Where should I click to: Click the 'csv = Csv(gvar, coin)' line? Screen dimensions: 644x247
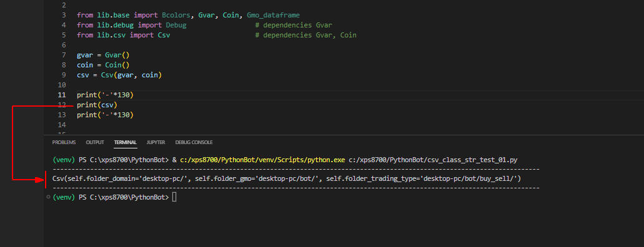point(119,75)
